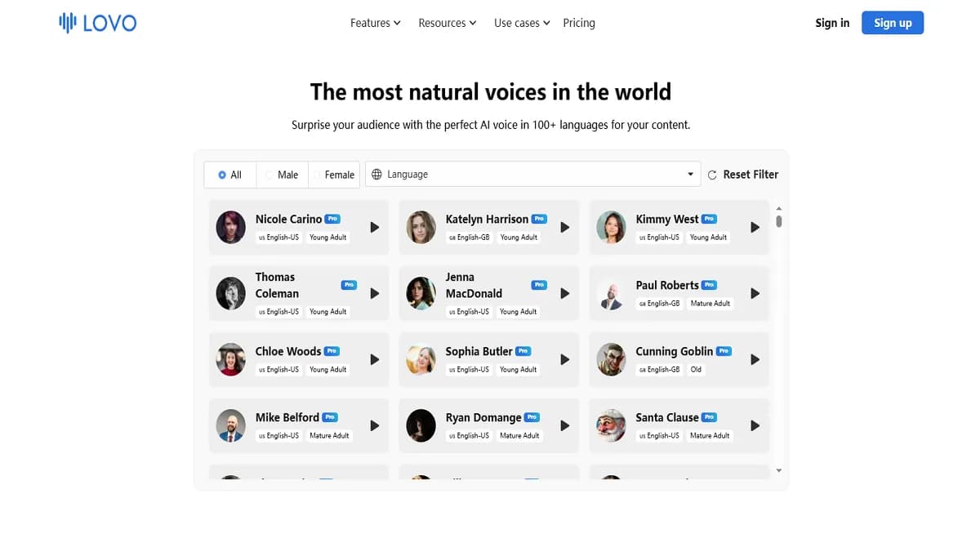Image resolution: width=980 pixels, height=551 pixels.
Task: Select the All voices radio button
Action: [222, 175]
